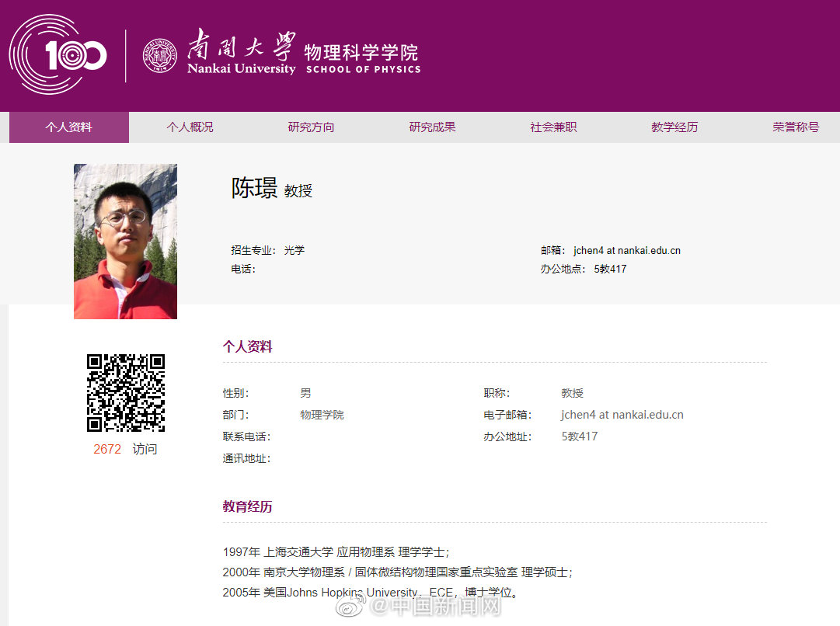The height and width of the screenshot is (626, 840).
Task: Click the 1997年 上海交通大学 education entry
Action: tap(336, 552)
